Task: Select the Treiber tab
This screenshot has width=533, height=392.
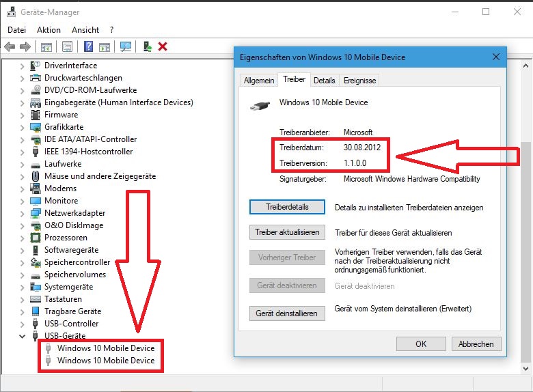Action: click(x=294, y=79)
